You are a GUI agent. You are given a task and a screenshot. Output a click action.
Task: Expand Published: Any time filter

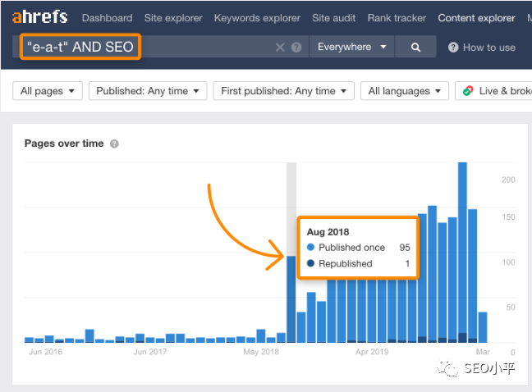(148, 91)
